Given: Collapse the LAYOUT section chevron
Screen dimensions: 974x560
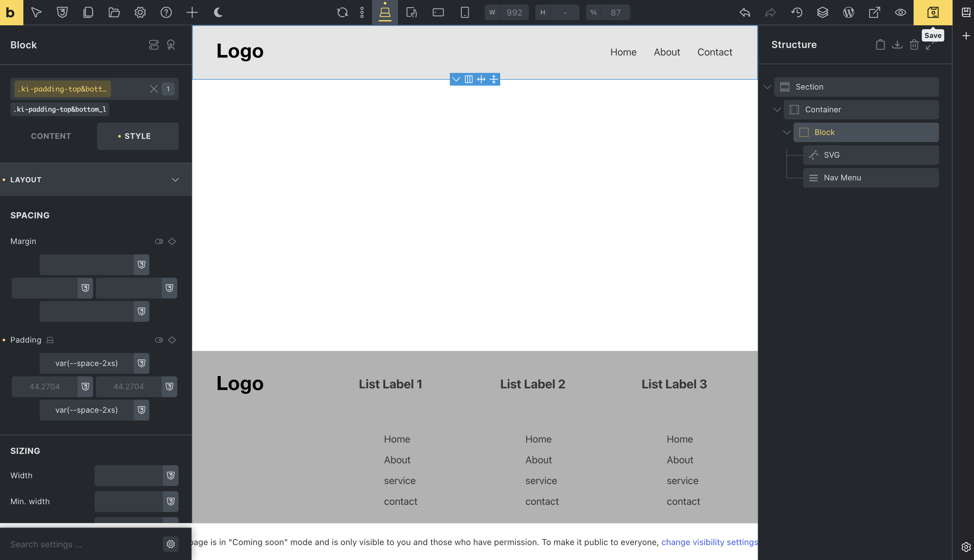Looking at the screenshot, I should (175, 180).
